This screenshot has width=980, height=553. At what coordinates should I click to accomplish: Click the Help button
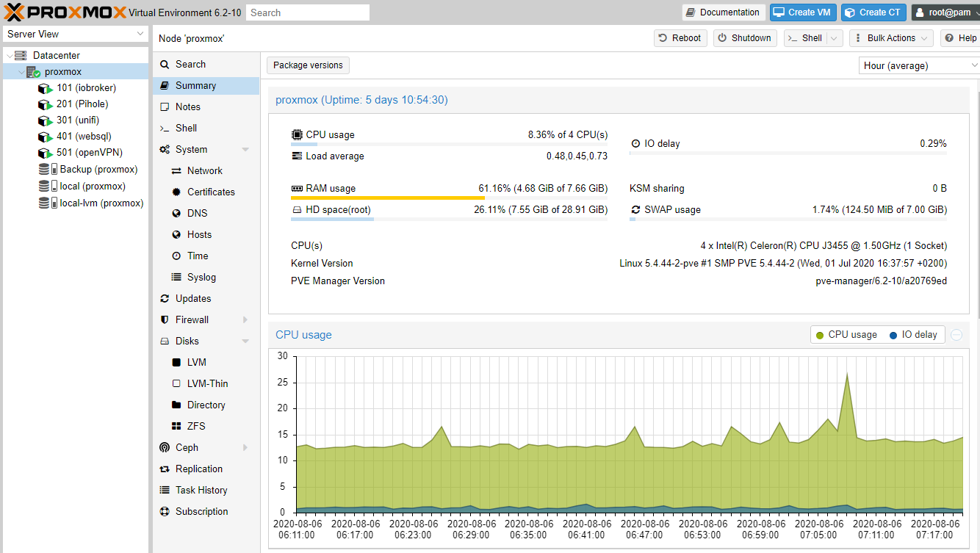point(961,38)
